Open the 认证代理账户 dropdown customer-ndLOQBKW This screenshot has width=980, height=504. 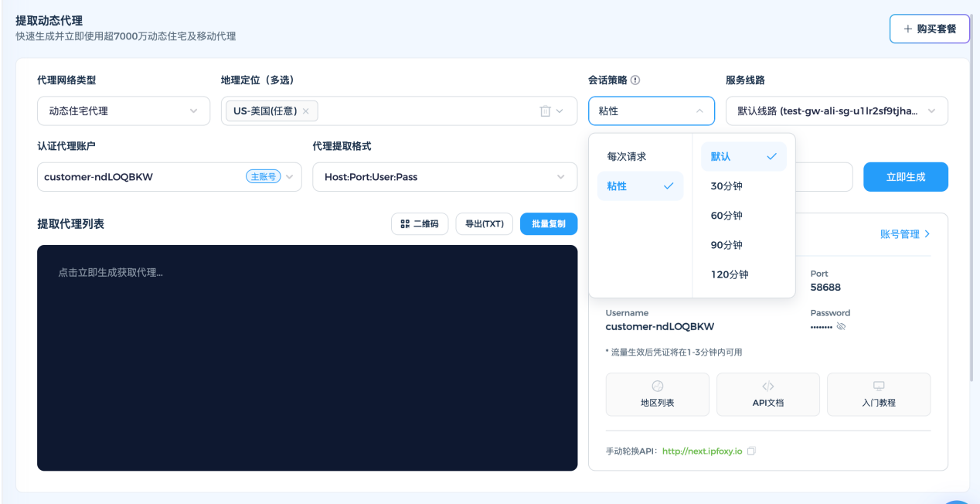(169, 177)
